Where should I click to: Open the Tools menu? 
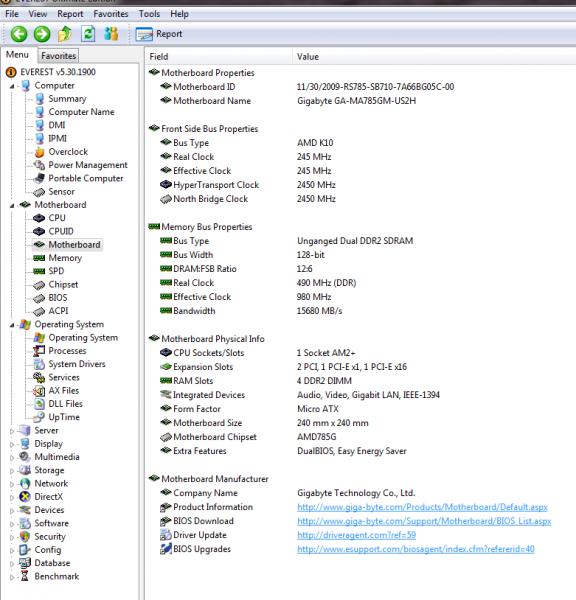click(149, 14)
